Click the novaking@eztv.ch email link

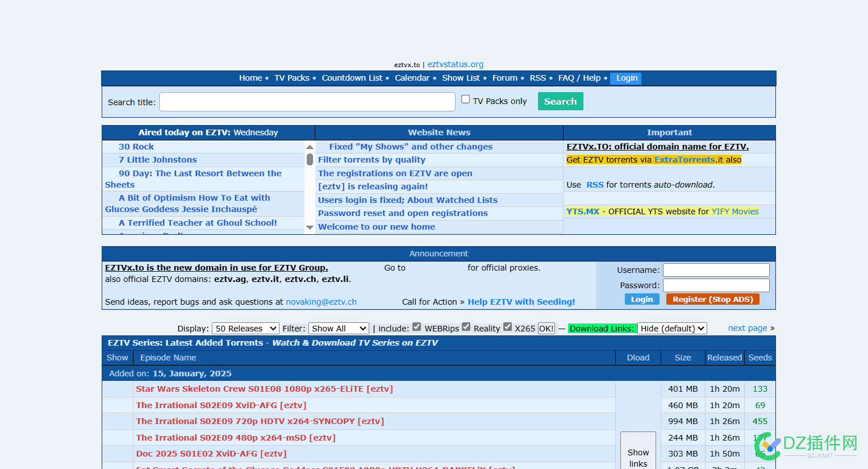point(321,302)
